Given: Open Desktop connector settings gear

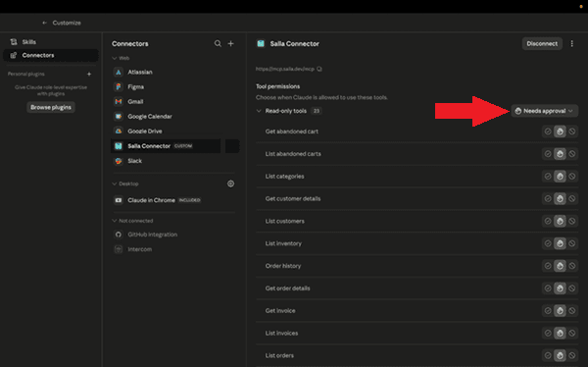Looking at the screenshot, I should [x=230, y=183].
